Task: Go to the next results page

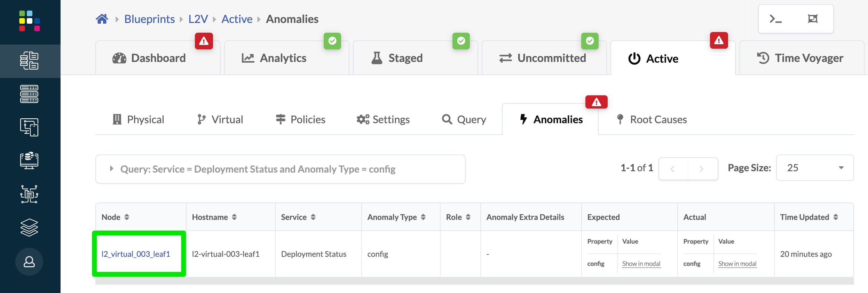Action: click(x=702, y=169)
